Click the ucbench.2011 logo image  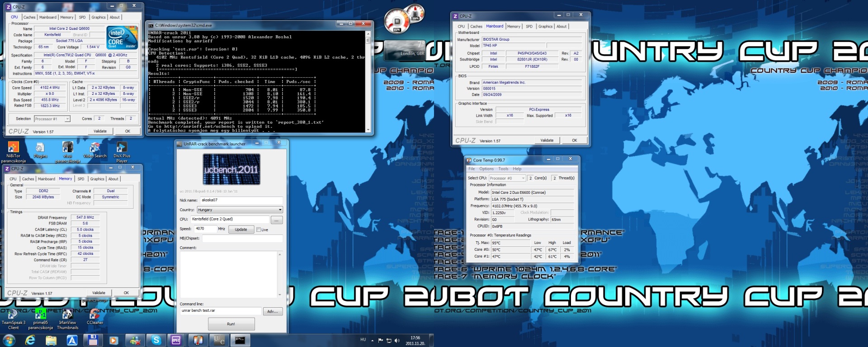(x=231, y=169)
